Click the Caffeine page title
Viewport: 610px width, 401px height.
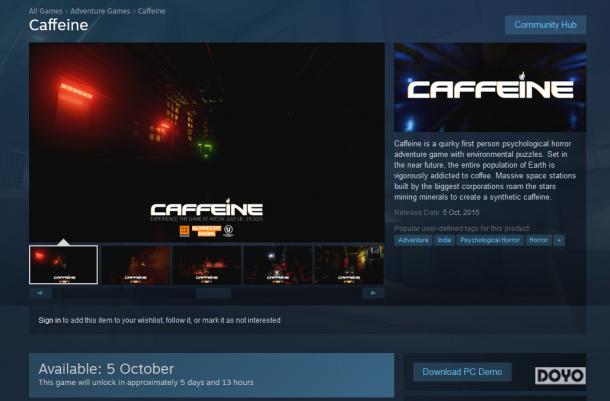tap(58, 25)
